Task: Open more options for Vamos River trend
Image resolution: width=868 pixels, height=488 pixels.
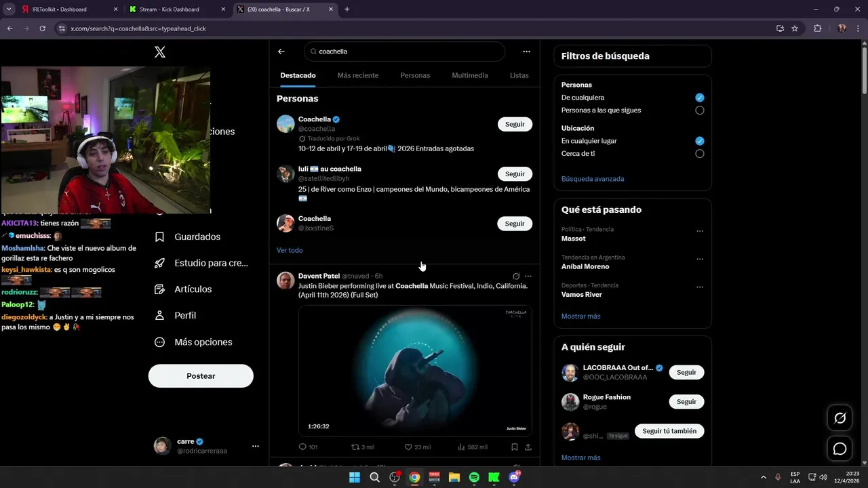Action: pyautogui.click(x=700, y=287)
